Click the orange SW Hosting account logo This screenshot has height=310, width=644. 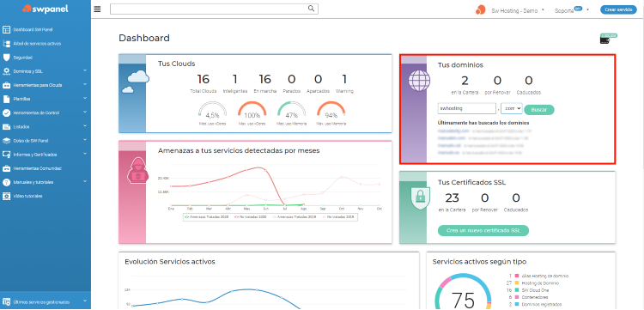point(481,10)
